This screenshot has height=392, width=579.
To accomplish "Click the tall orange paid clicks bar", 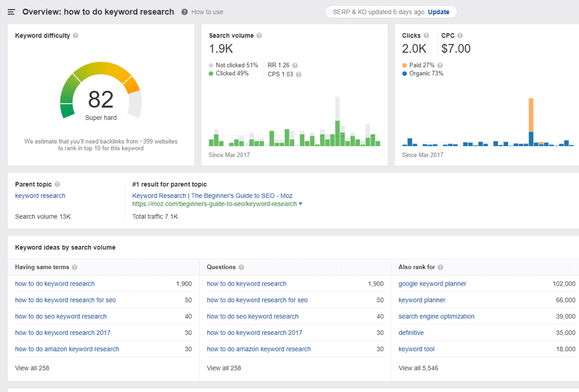I will [x=531, y=115].
